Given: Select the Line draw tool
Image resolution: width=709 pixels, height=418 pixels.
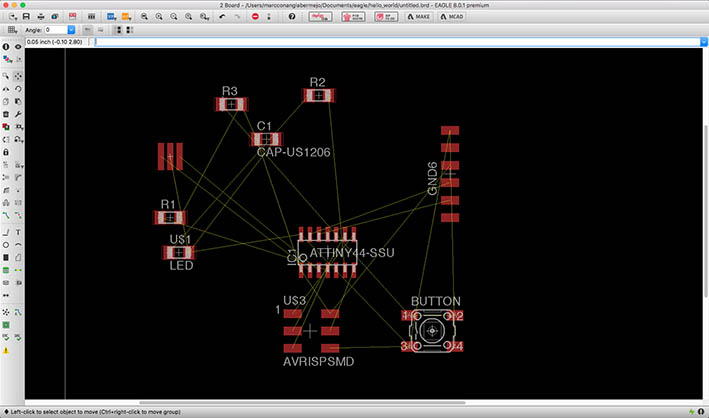Looking at the screenshot, I should (x=6, y=232).
